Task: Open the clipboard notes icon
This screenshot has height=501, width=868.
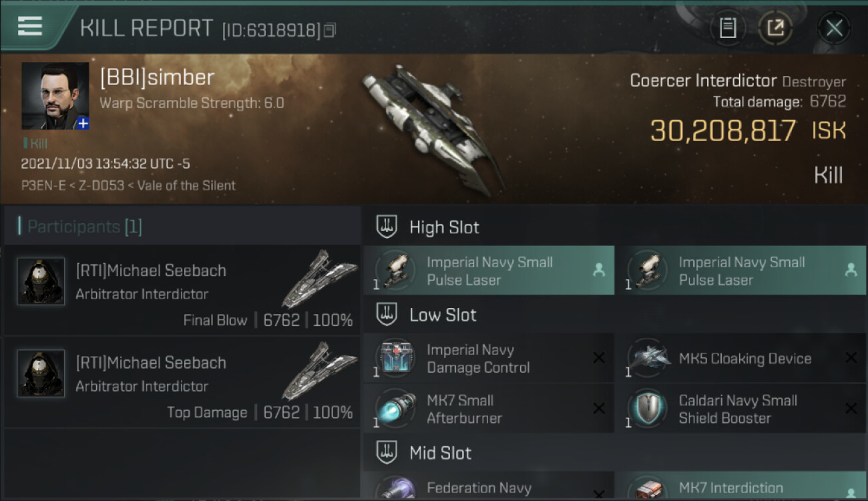Action: (727, 28)
